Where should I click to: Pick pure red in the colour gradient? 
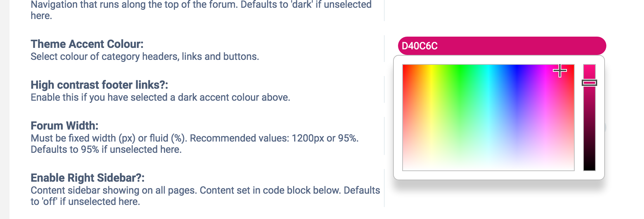(x=405, y=67)
